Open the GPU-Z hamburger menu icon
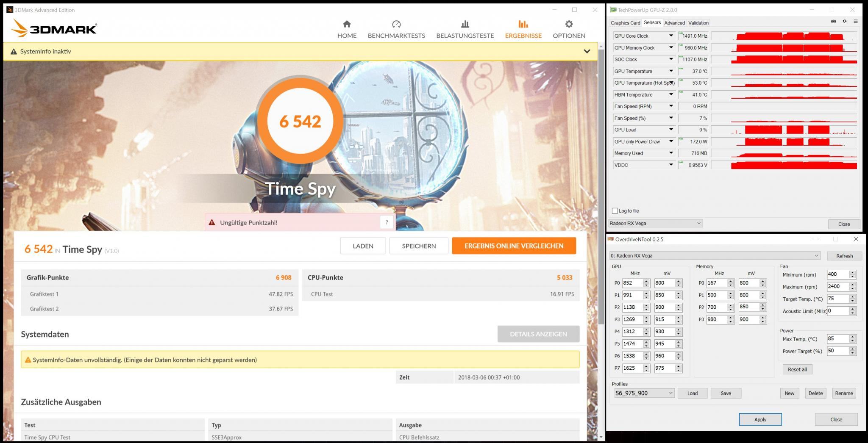The height and width of the screenshot is (443, 868). click(856, 21)
